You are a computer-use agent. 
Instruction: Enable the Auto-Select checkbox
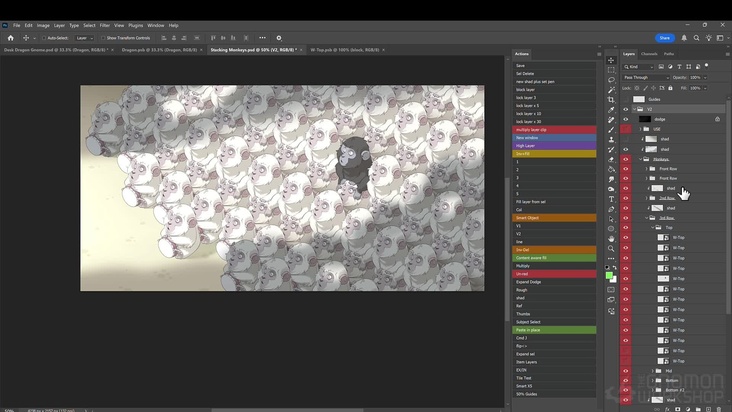[x=44, y=37]
